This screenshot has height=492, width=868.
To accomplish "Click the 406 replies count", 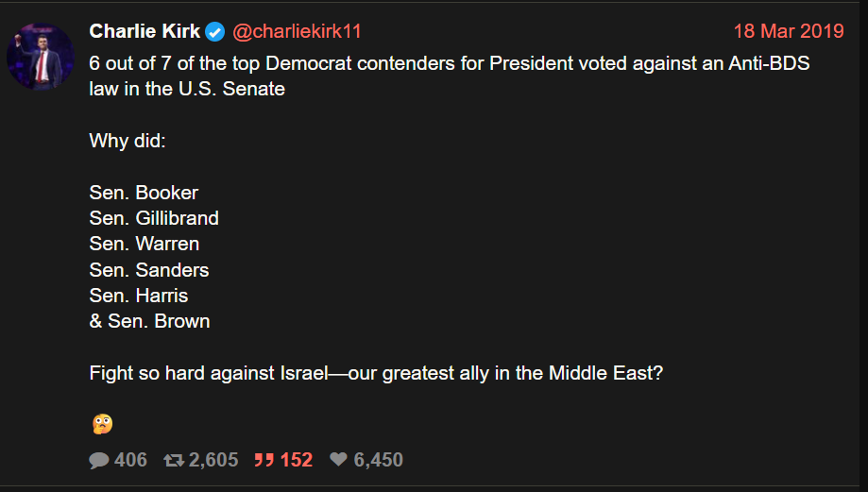I will click(x=130, y=460).
